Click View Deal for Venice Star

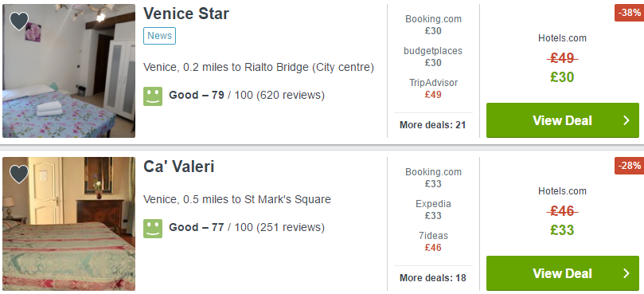[563, 120]
